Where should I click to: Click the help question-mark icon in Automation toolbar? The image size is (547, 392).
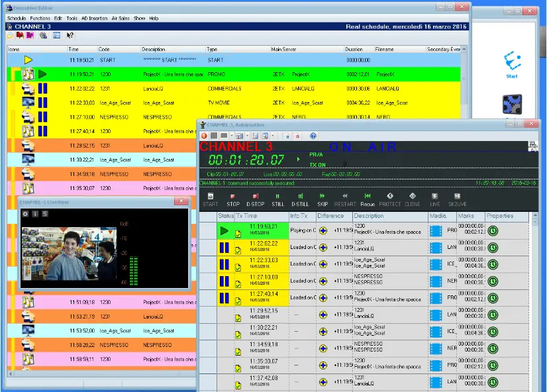pos(313,136)
